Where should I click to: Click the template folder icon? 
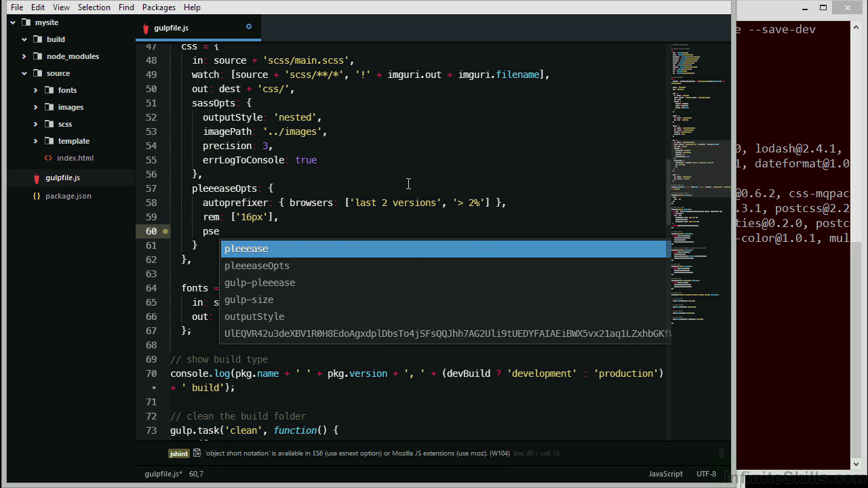[x=49, y=141]
